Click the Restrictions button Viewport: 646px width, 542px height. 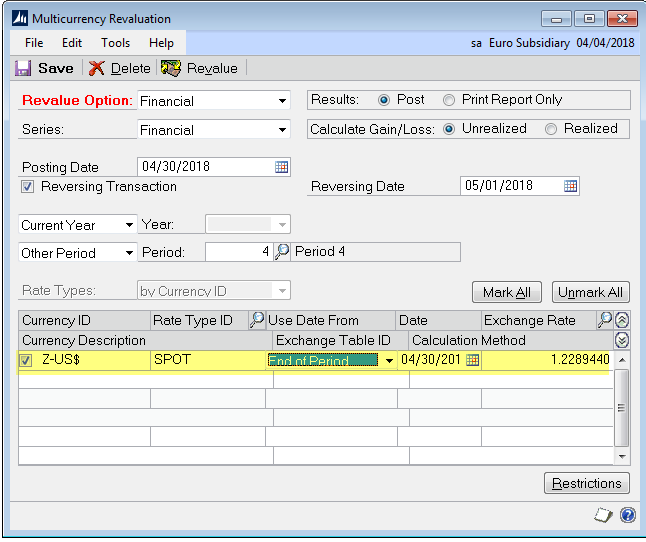587,483
